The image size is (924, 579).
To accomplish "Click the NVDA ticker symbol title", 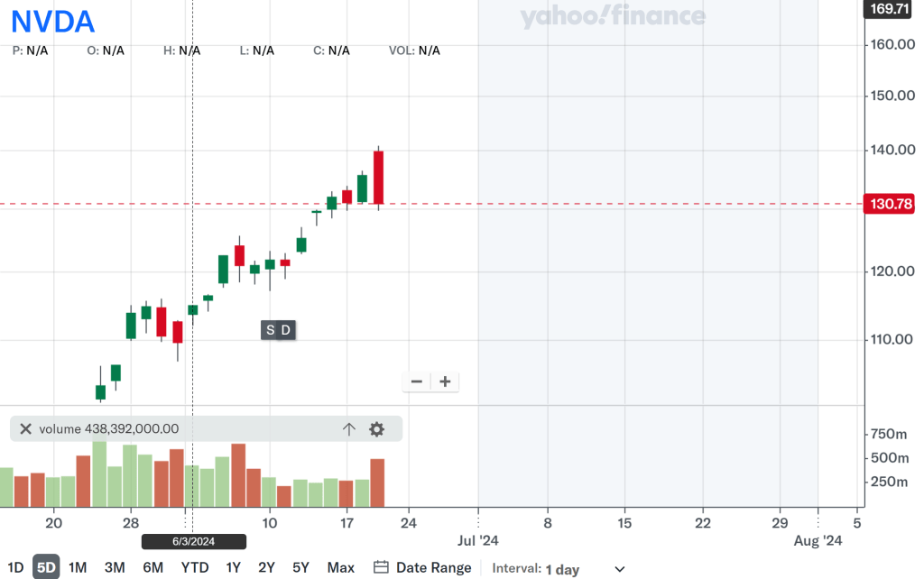I will point(53,20).
